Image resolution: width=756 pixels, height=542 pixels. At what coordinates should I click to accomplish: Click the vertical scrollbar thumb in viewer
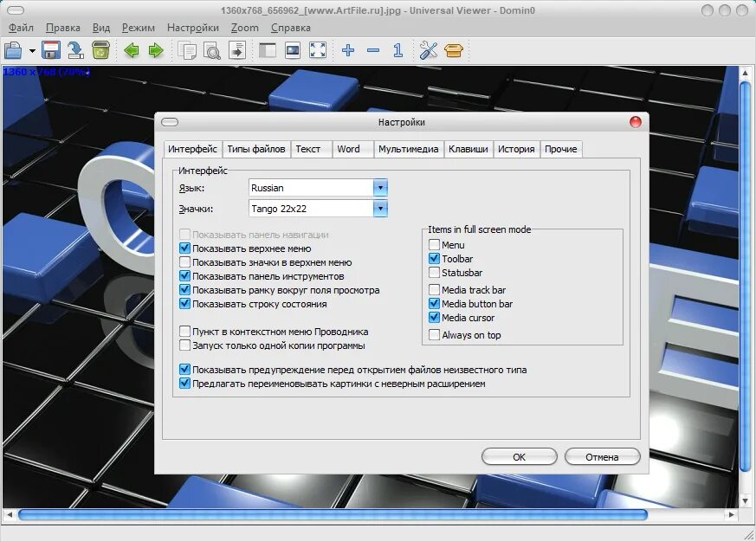coord(745,277)
